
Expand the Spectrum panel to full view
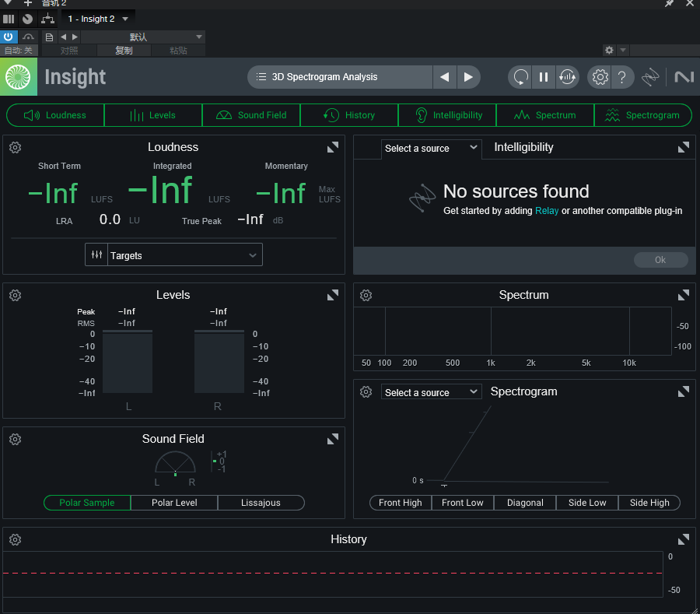point(684,295)
